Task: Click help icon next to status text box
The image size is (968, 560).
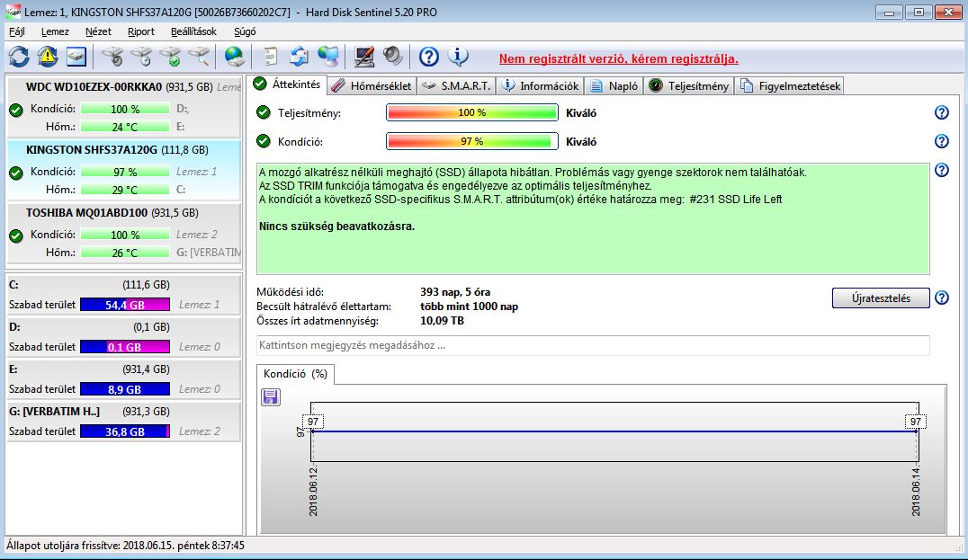Action: 941,170
